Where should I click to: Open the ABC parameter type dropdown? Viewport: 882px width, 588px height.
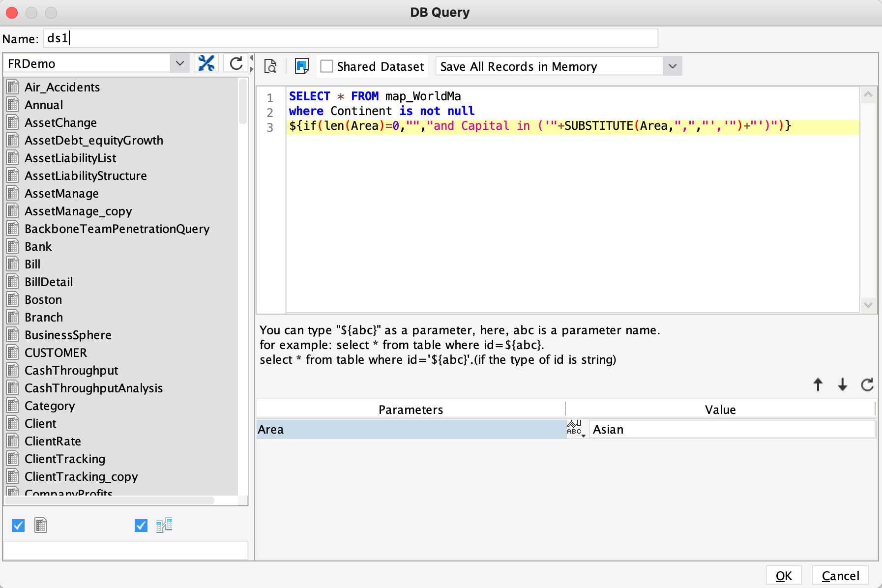point(576,429)
